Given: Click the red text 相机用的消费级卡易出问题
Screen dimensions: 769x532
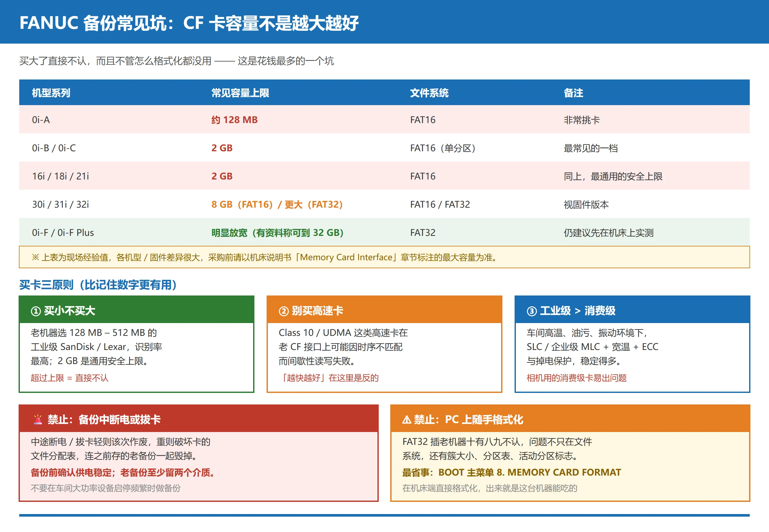Looking at the screenshot, I should (577, 378).
